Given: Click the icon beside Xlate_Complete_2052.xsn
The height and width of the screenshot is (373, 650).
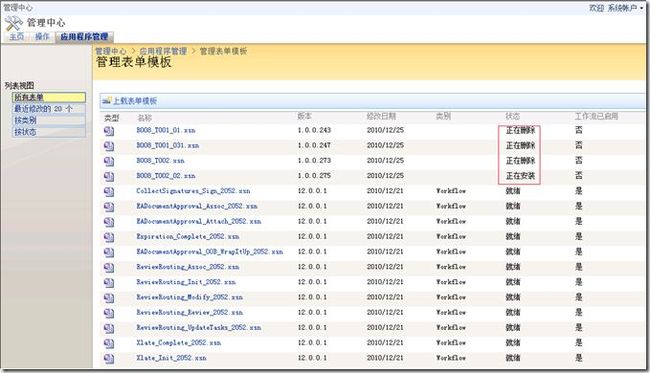Looking at the screenshot, I should point(109,344).
